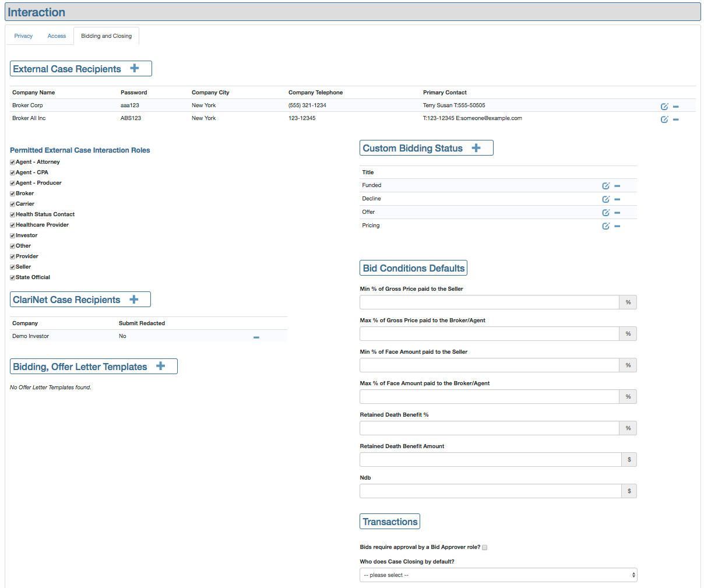Click Min % of Gross Price field

pos(489,302)
